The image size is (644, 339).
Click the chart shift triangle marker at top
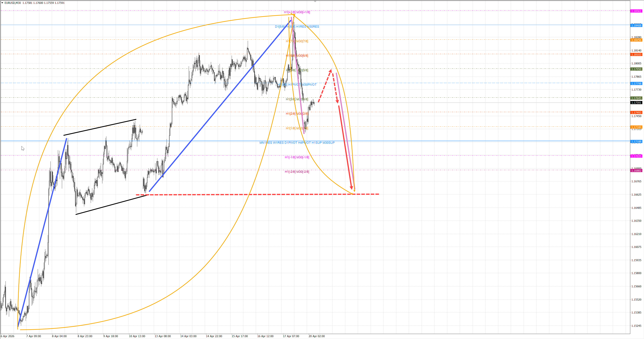(315, 2)
